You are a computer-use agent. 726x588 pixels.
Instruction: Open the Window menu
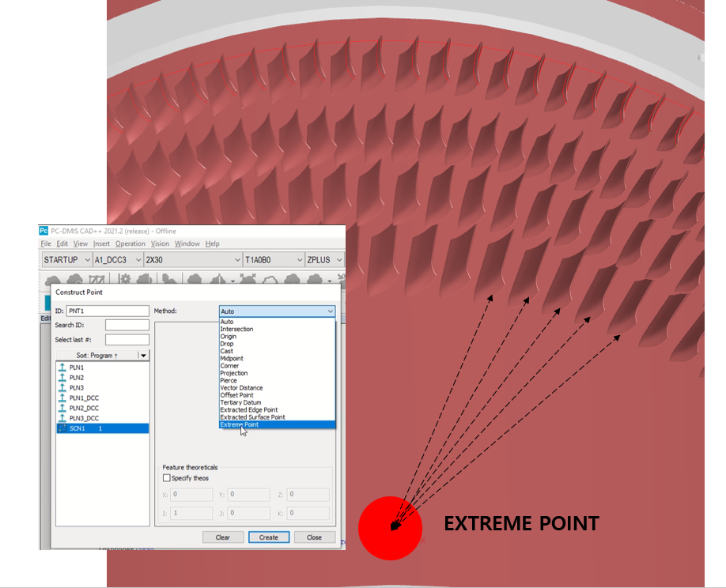(187, 243)
